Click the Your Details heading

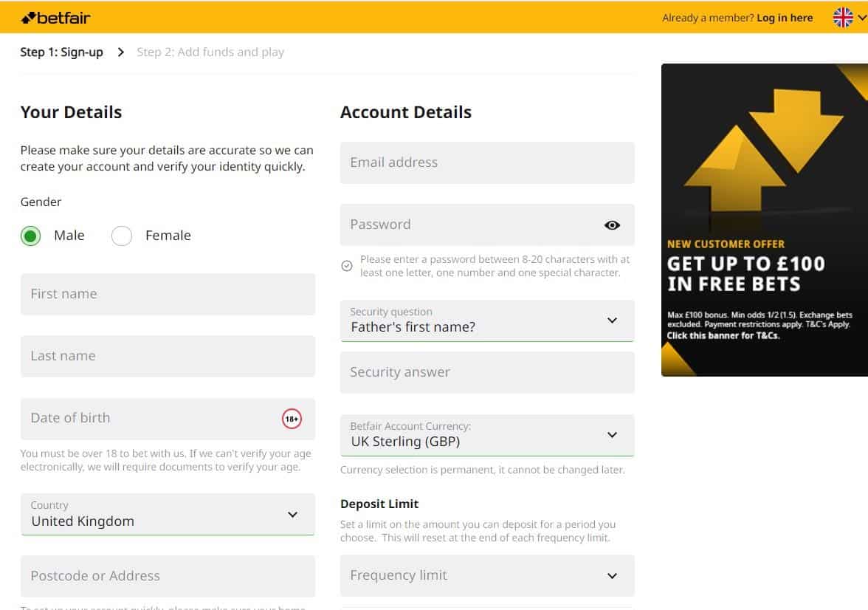[x=71, y=112]
